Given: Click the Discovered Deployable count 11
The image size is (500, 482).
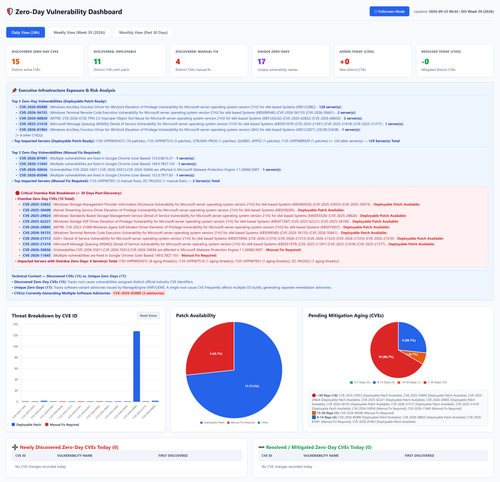Looking at the screenshot, I should [x=97, y=62].
